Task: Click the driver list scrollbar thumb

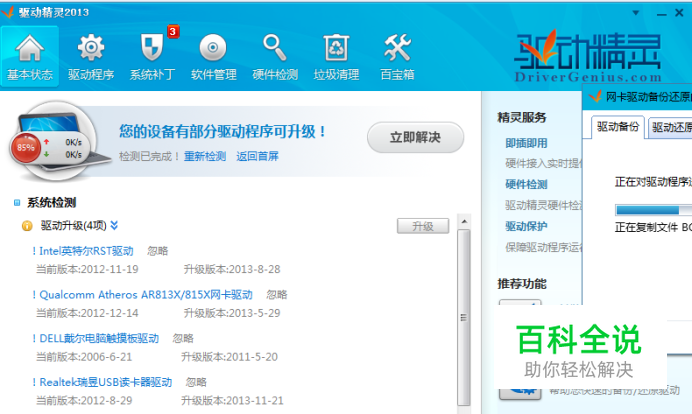Action: (464, 317)
